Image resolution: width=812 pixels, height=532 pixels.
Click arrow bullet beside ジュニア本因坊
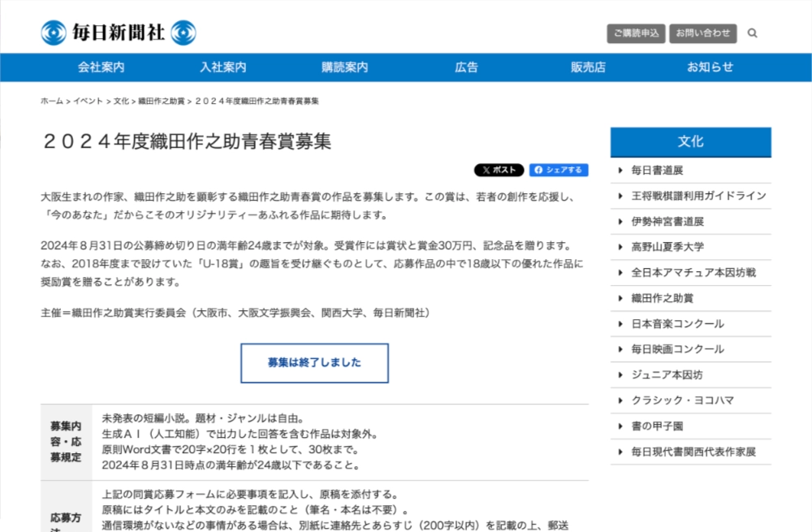pos(620,375)
